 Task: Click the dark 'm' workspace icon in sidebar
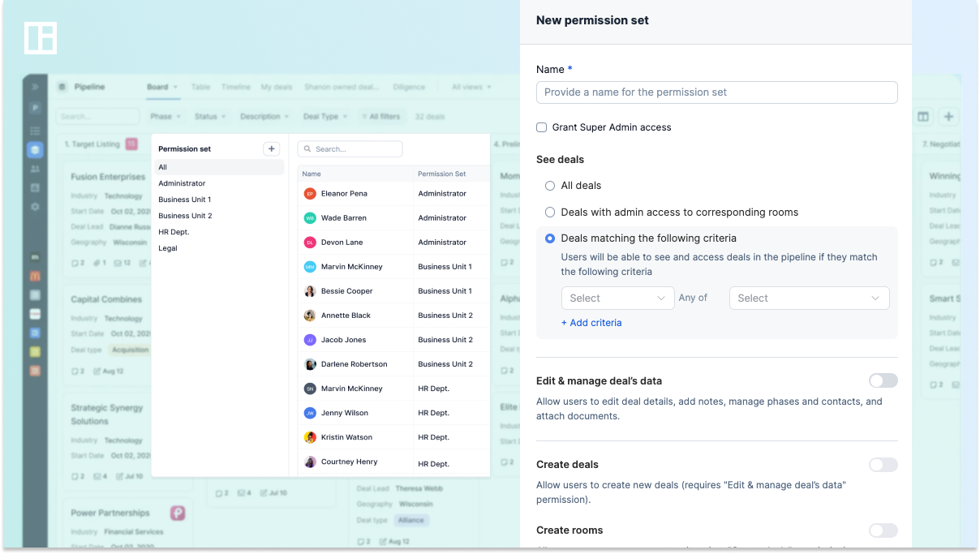coord(35,257)
